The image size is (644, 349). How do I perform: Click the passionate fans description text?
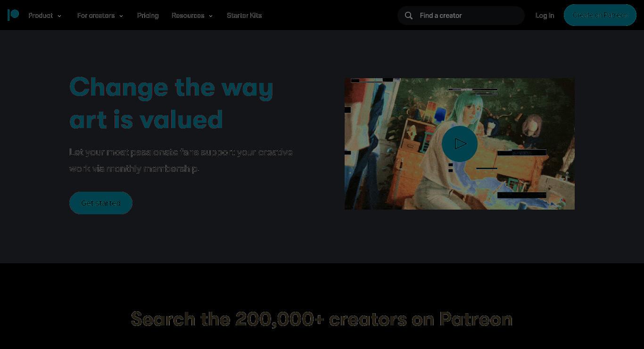(x=181, y=160)
